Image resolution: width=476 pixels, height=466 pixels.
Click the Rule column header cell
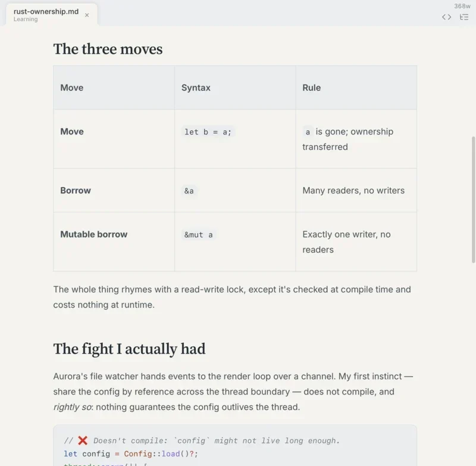[356, 87]
